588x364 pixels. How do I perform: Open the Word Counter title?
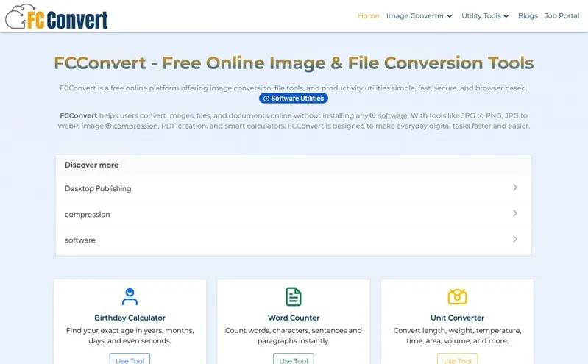293,318
